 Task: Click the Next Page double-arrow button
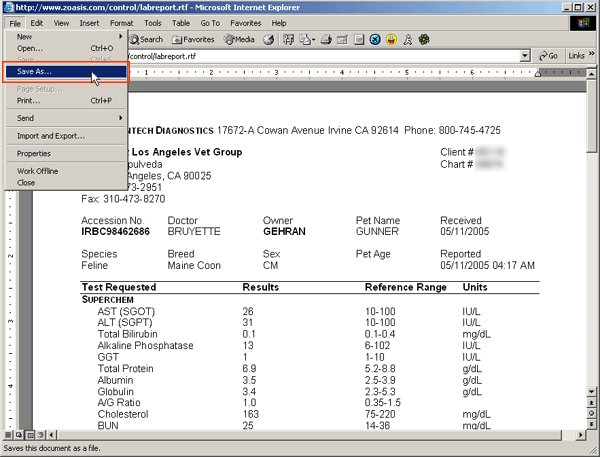pos(591,424)
